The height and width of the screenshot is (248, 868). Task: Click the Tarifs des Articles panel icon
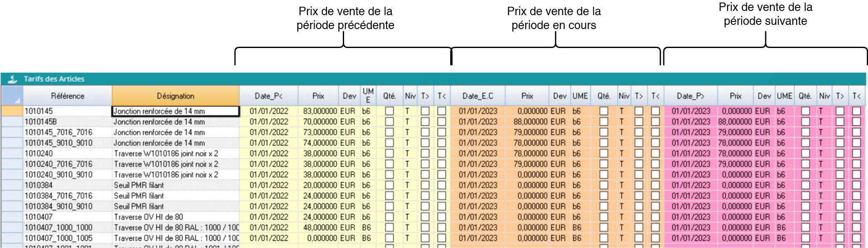12,79
